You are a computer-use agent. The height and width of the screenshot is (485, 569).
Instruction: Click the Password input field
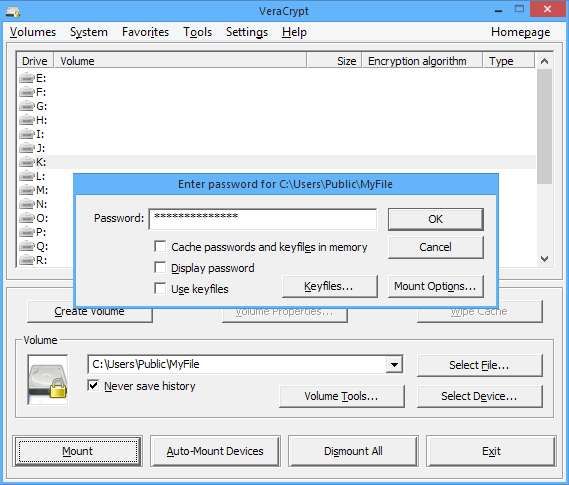point(263,219)
